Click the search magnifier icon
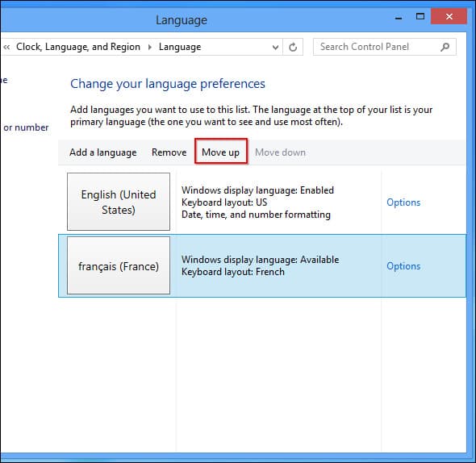The width and height of the screenshot is (476, 463). [445, 47]
